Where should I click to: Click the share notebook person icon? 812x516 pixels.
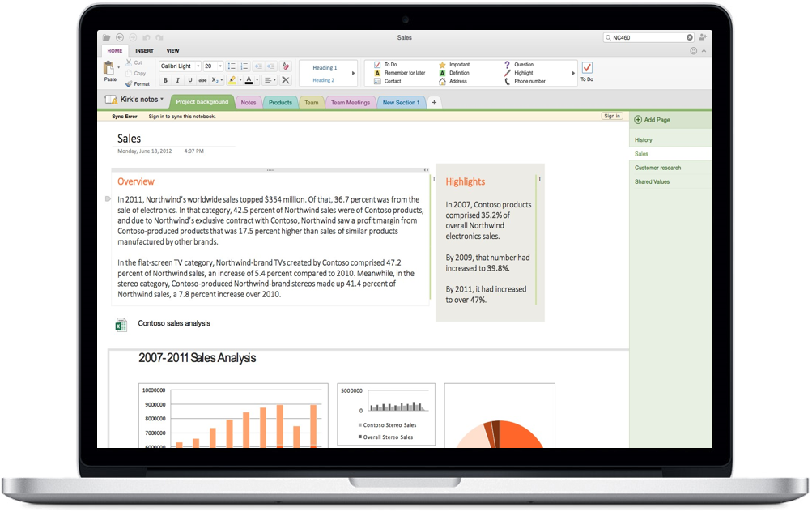[x=703, y=37]
